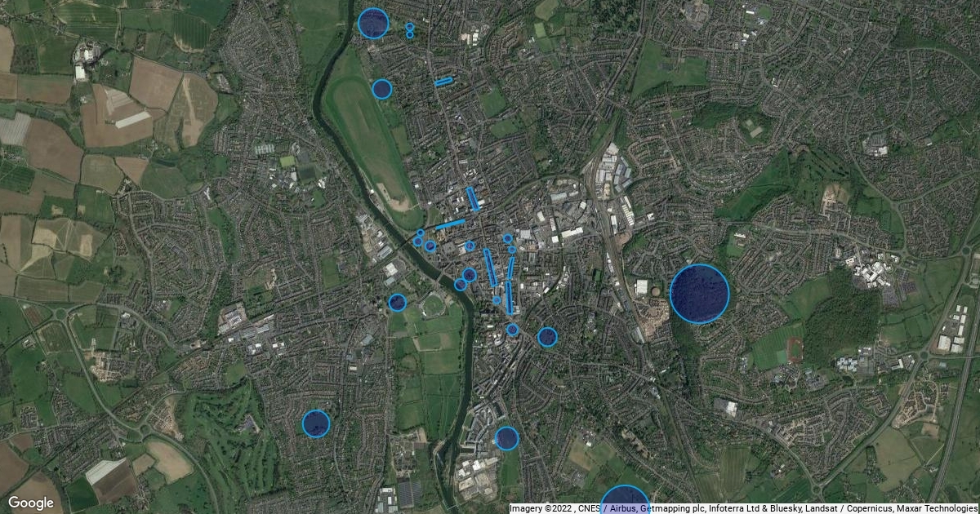The image size is (980, 514).
Task: Select the blue circle east of the golf course
Action: point(316,423)
